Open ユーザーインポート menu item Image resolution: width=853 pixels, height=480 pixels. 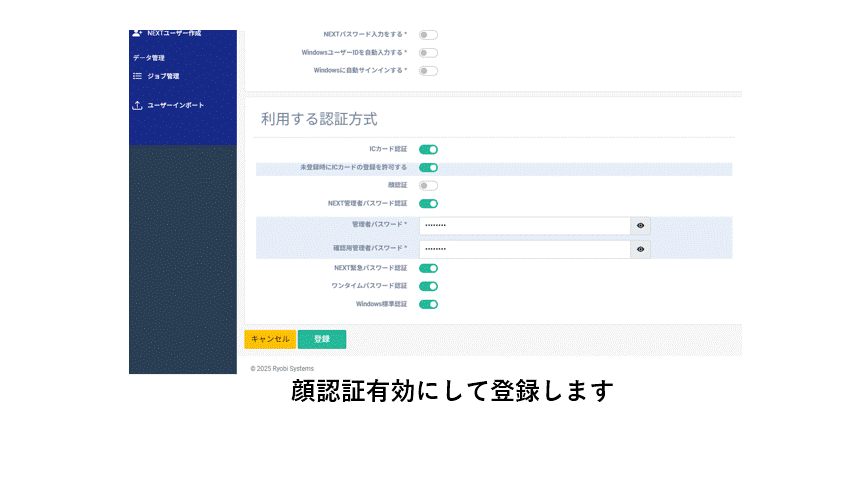(175, 105)
